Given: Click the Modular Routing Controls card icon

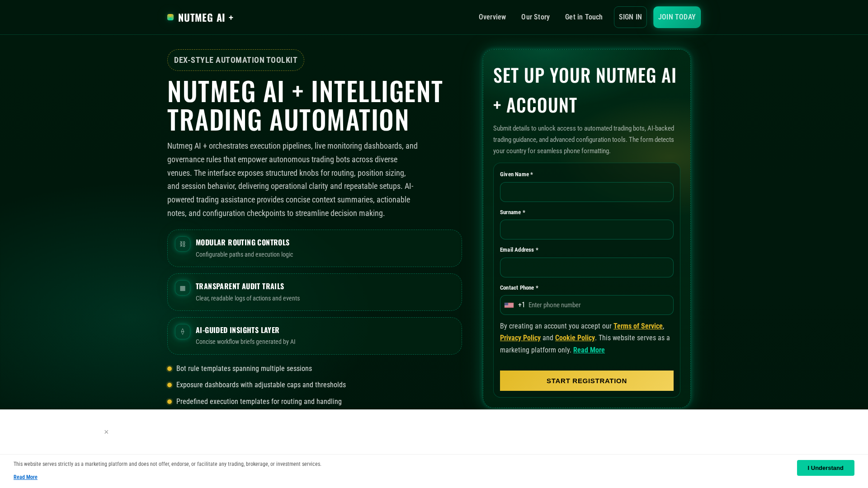Looking at the screenshot, I should click(183, 244).
